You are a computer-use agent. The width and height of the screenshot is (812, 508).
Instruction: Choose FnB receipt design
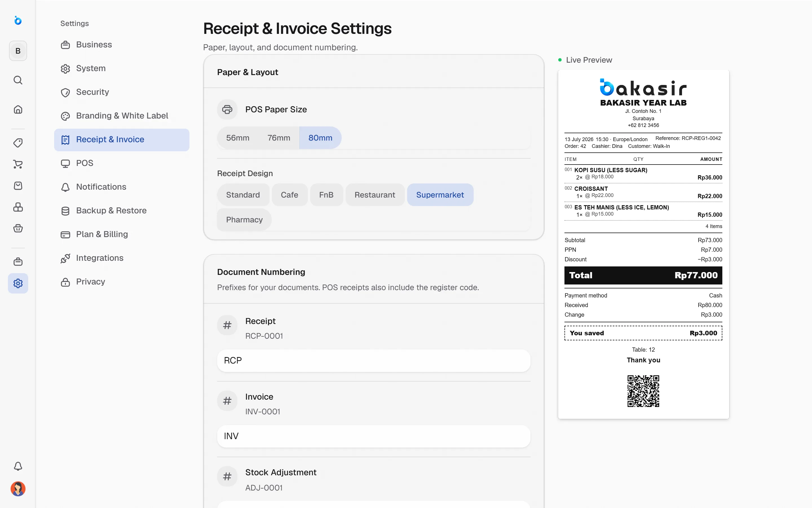[326, 195]
